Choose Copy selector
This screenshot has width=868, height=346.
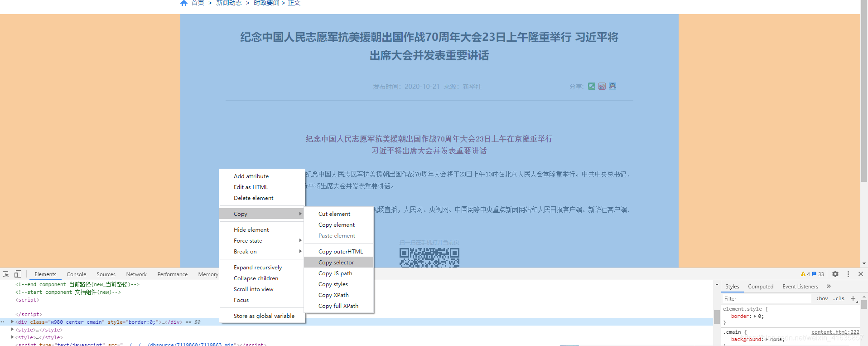pos(339,262)
